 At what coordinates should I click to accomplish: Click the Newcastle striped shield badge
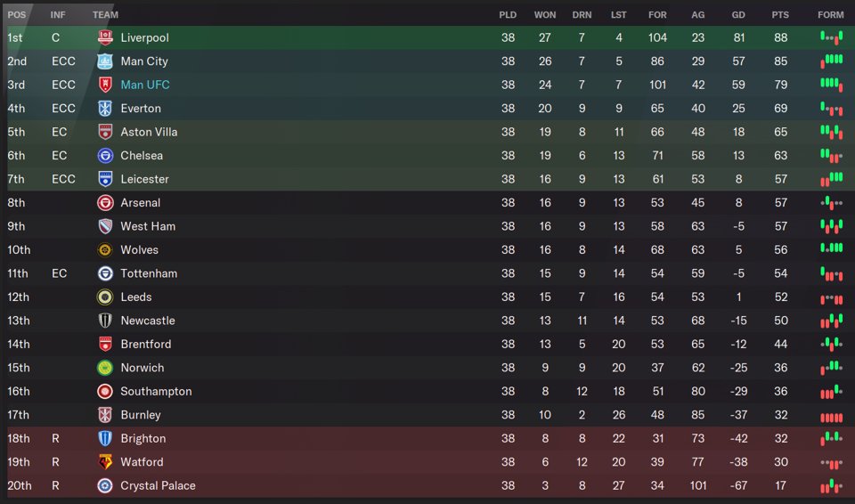pyautogui.click(x=105, y=321)
